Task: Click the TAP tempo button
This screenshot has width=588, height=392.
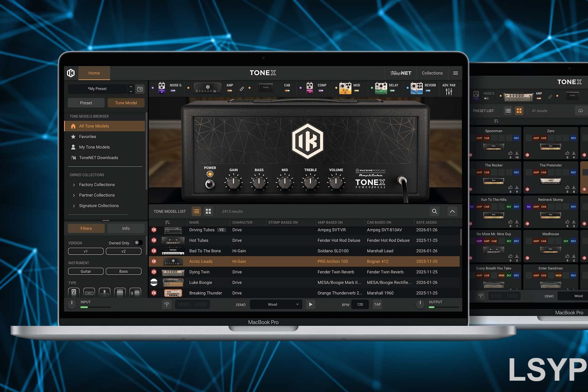Action: click(x=377, y=304)
